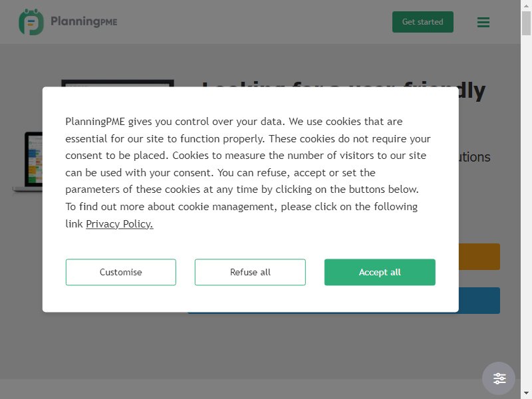Click the orange button behind the dialog
This screenshot has height=399, width=532.
[x=479, y=257]
